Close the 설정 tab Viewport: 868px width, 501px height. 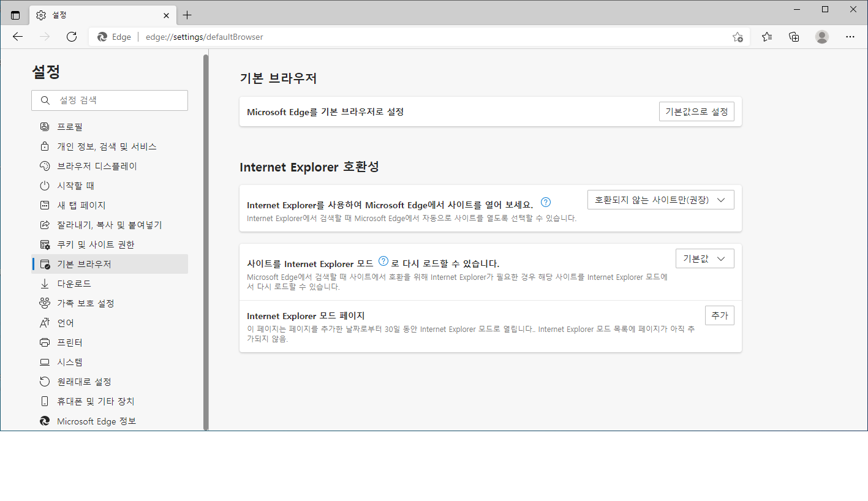167,15
